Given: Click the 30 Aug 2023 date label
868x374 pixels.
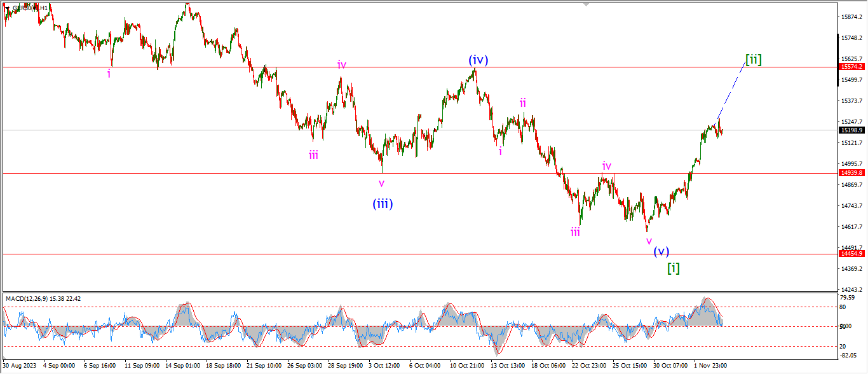Looking at the screenshot, I should (19, 366).
